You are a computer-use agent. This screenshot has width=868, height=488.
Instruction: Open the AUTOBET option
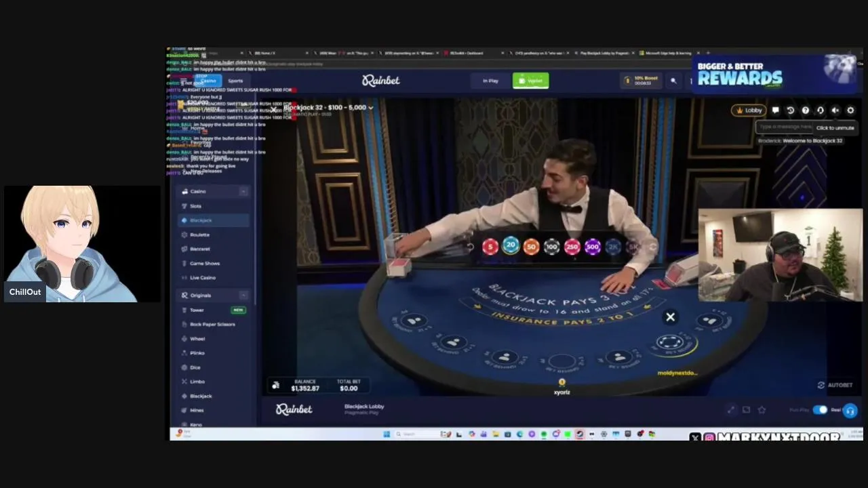pyautogui.click(x=835, y=385)
